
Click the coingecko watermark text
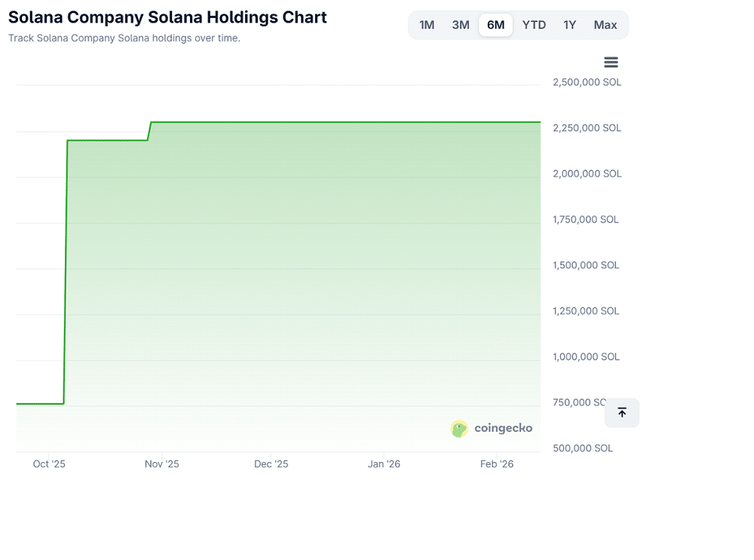tap(503, 428)
